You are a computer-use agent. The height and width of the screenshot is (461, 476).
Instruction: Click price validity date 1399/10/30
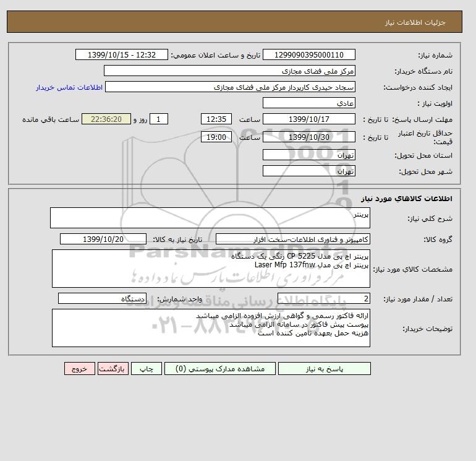click(308, 137)
